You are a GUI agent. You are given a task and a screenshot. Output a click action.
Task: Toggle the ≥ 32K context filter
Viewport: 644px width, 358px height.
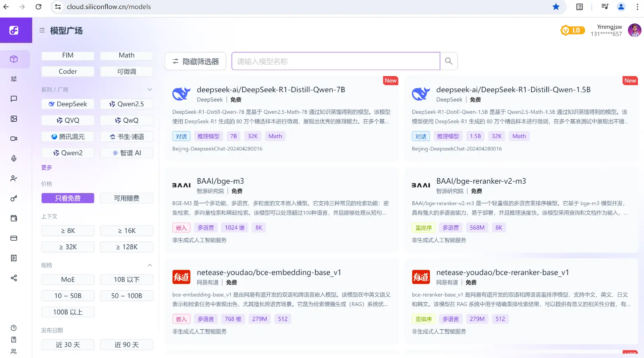point(68,247)
